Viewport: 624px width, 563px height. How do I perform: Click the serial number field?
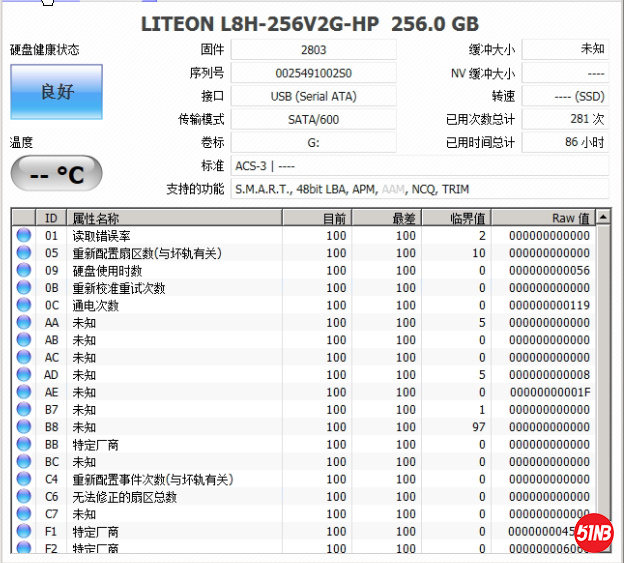pyautogui.click(x=313, y=73)
